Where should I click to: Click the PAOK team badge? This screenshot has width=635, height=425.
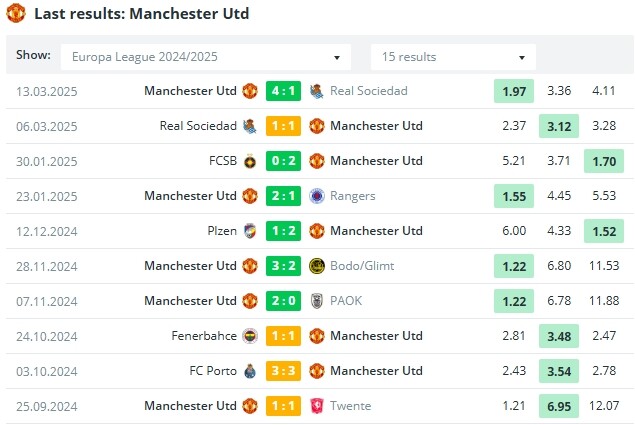(x=317, y=301)
